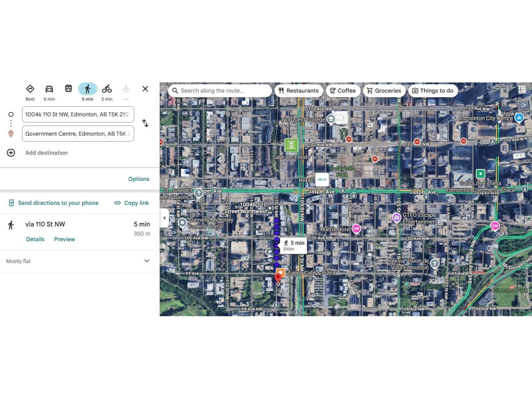Filter by Restaurants along route
This screenshot has height=399, width=532.
tap(299, 91)
